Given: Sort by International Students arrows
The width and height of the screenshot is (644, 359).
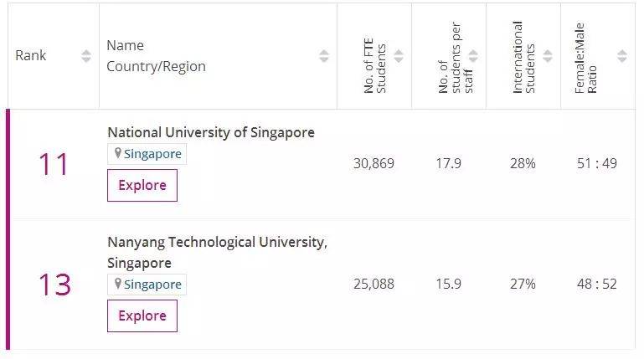Looking at the screenshot, I should click(x=548, y=56).
